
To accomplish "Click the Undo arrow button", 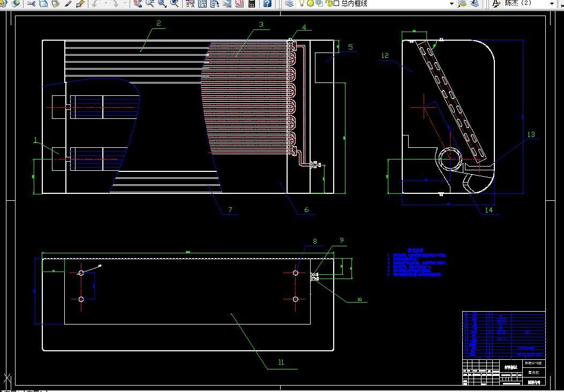I will tap(96, 4).
